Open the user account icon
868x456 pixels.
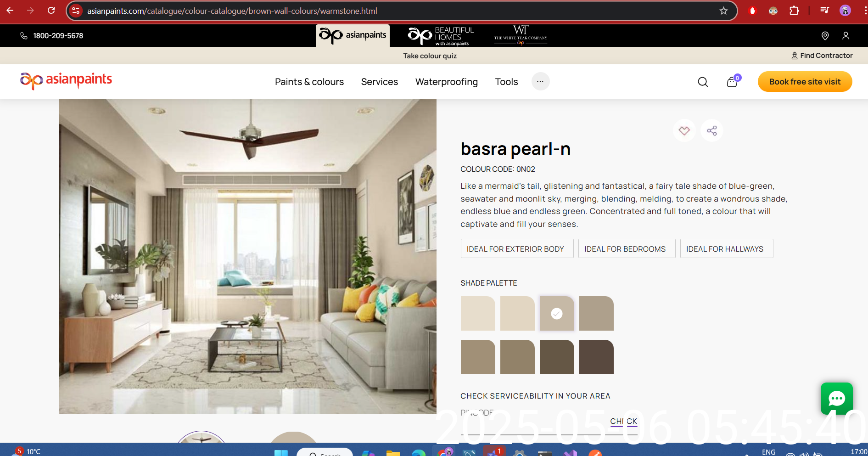click(846, 36)
